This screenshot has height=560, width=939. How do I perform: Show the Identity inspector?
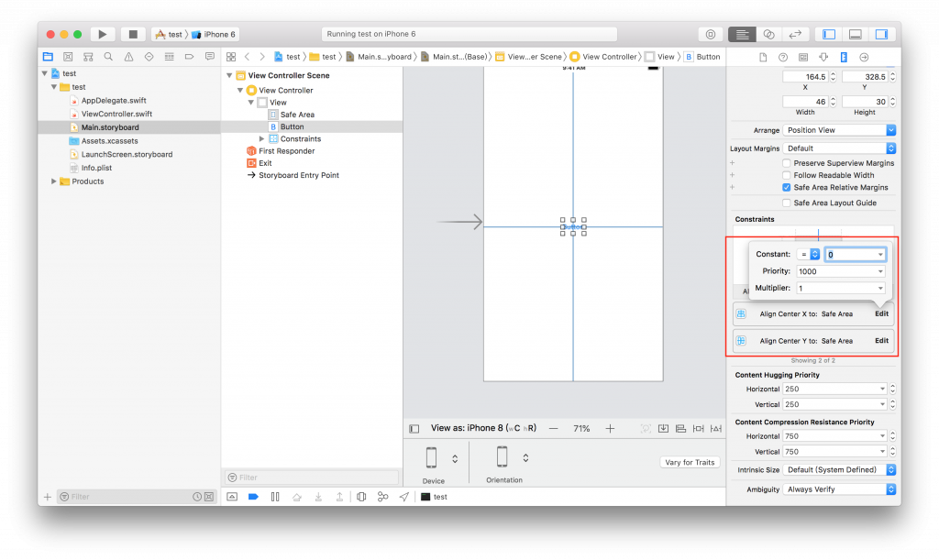(803, 58)
